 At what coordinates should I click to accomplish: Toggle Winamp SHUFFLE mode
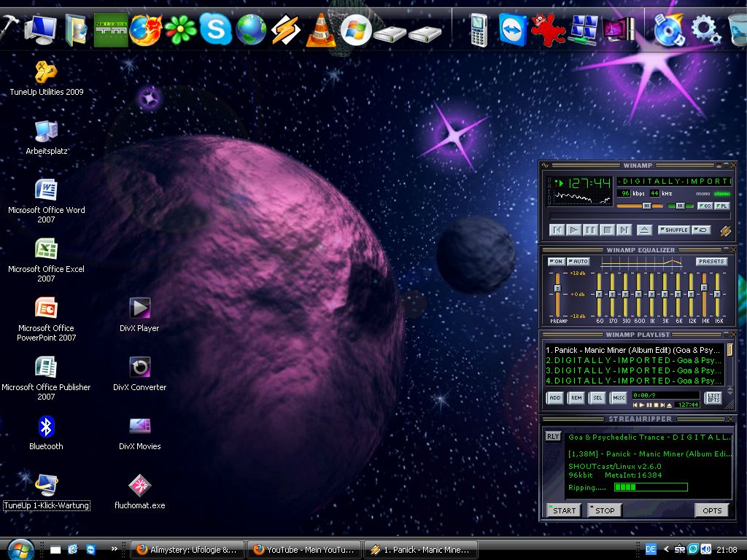(673, 230)
